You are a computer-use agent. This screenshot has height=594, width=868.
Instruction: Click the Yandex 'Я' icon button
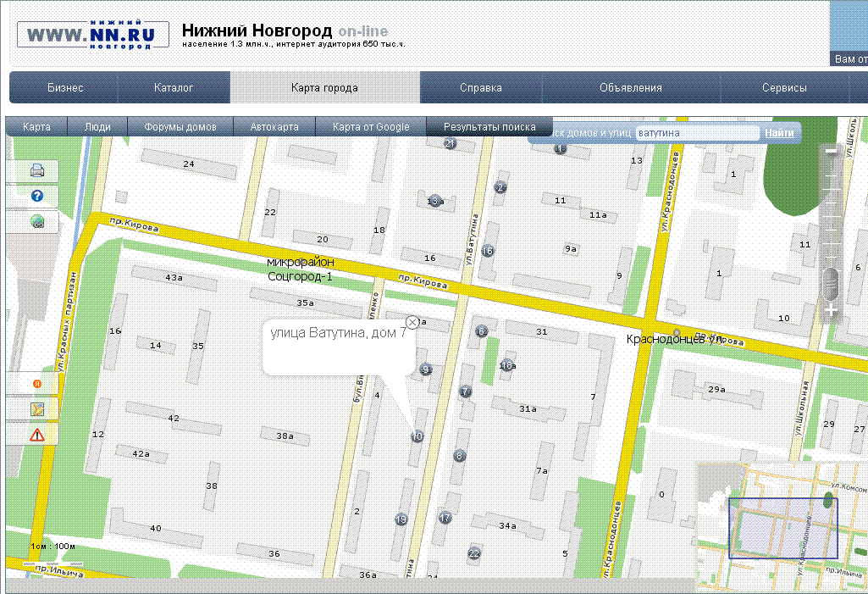36,383
